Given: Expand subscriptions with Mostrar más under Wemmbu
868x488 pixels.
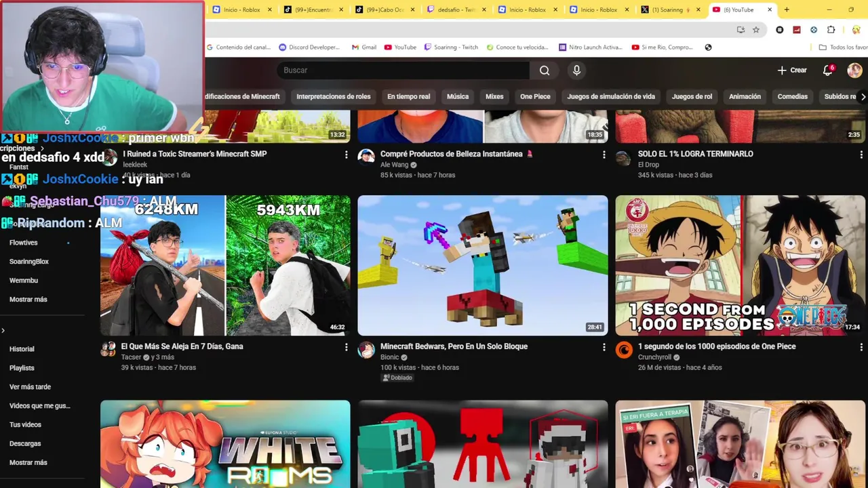Looking at the screenshot, I should (x=28, y=300).
